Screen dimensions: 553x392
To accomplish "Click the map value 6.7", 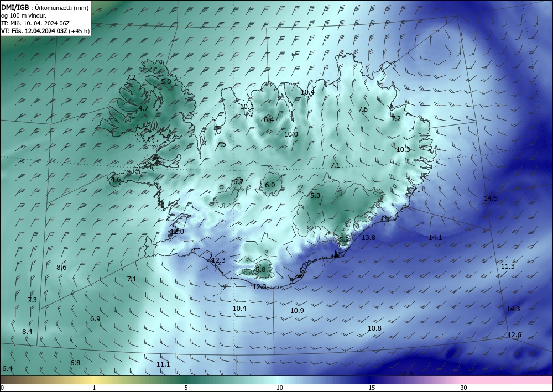I will tap(238, 181).
